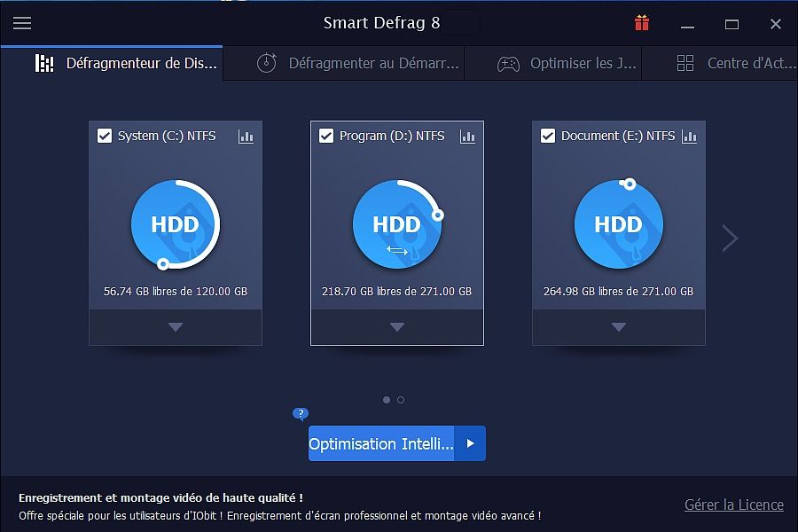Uncheck the Document (E:) NTFS drive

pos(546,136)
